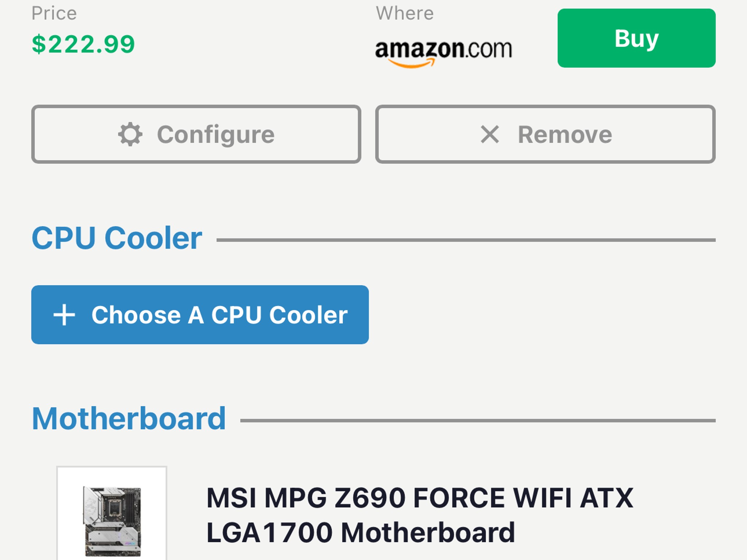Click Choose A CPU Cooler
This screenshot has width=747, height=560.
200,314
